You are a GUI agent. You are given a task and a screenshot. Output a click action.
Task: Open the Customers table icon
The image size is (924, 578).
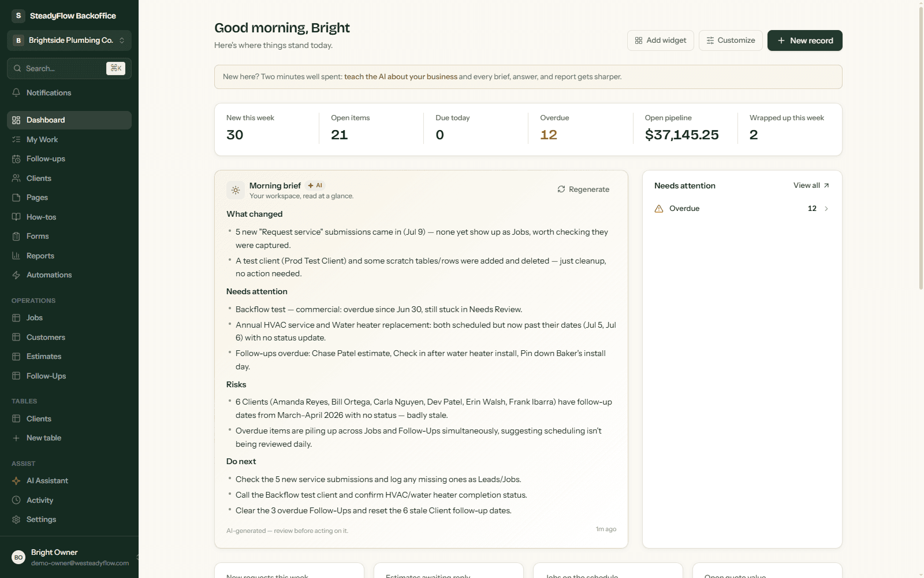[x=16, y=337]
